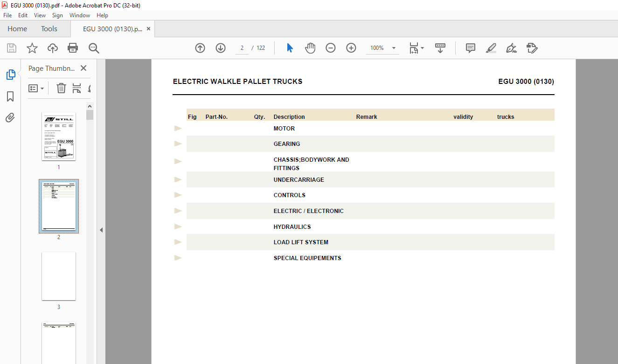
Task: Bookmark the file with the star icon
Action: pos(32,48)
